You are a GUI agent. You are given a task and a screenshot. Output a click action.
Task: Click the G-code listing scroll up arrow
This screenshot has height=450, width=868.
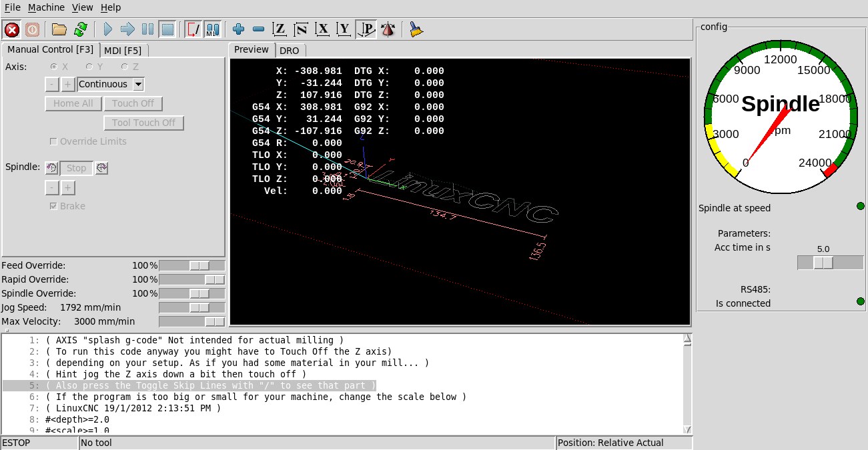point(687,339)
